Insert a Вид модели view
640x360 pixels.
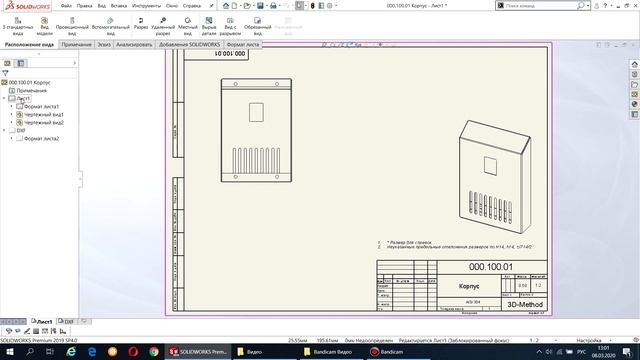[x=44, y=26]
